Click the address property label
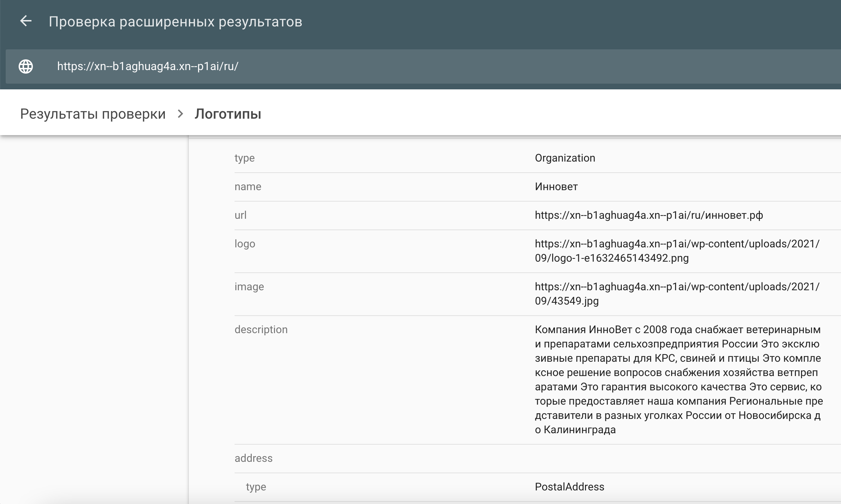Screen dimensions: 841x504 tap(254, 458)
